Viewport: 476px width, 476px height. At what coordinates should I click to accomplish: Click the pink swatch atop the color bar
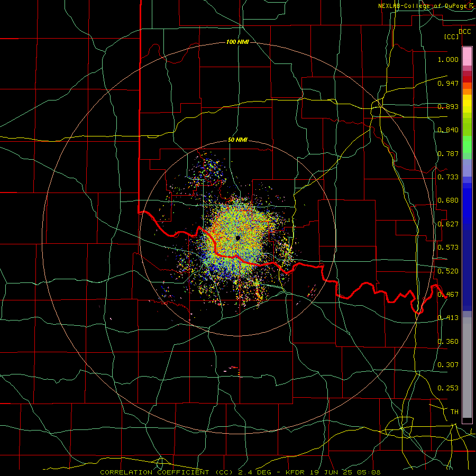point(467,57)
